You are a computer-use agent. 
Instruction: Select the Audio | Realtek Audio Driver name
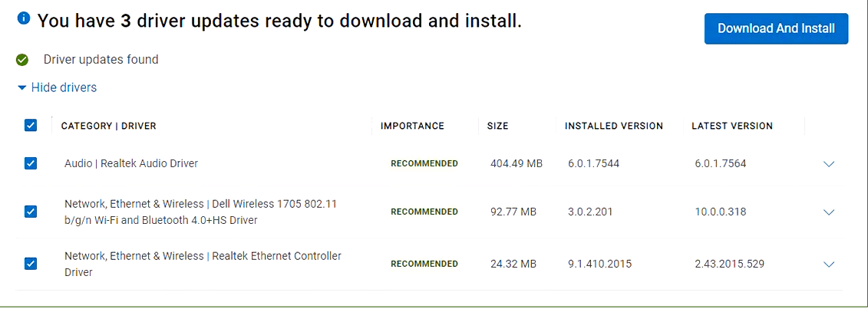tap(131, 163)
